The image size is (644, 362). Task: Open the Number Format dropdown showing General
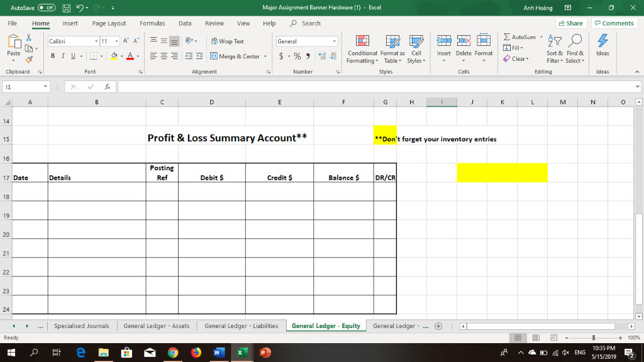click(306, 40)
